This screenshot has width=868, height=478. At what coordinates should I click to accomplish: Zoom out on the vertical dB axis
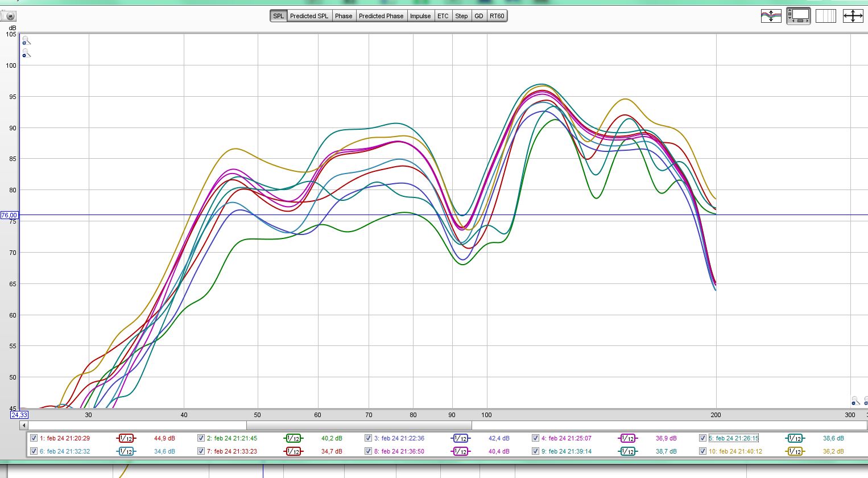pos(26,53)
